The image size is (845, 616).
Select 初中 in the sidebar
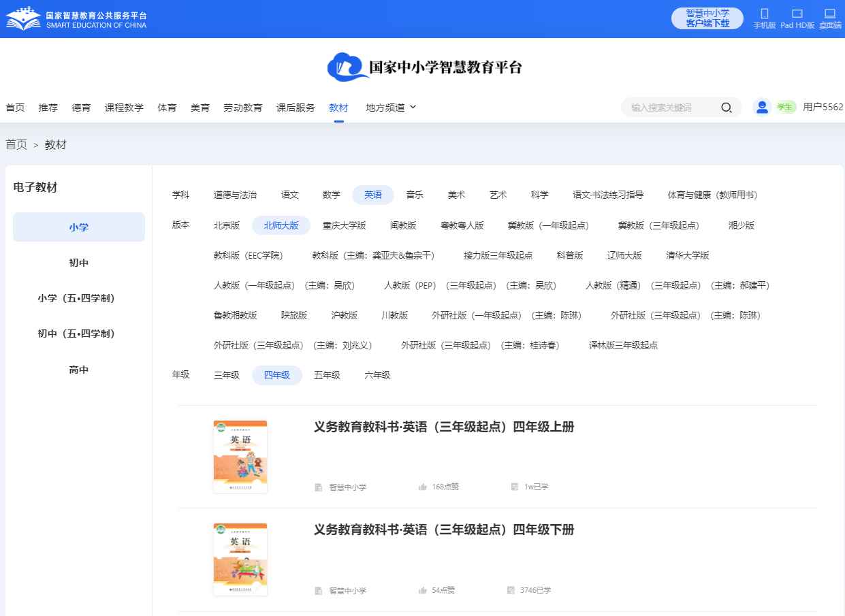click(x=79, y=263)
